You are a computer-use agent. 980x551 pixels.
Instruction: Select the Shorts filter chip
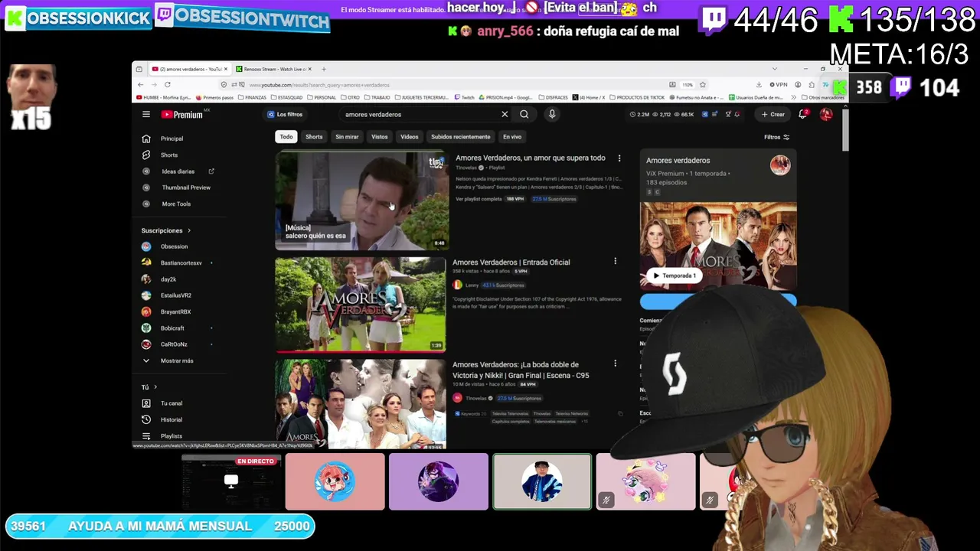point(314,137)
